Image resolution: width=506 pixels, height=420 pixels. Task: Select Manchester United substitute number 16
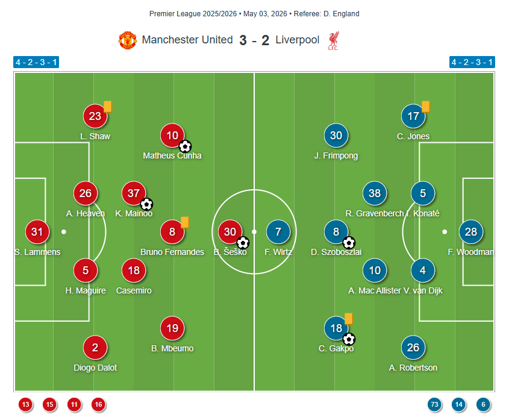pyautogui.click(x=98, y=404)
